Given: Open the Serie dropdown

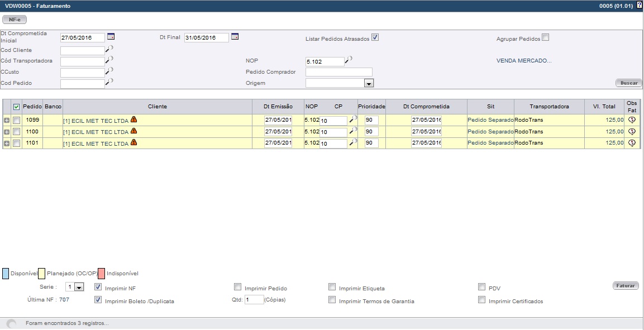Looking at the screenshot, I should pos(79,287).
